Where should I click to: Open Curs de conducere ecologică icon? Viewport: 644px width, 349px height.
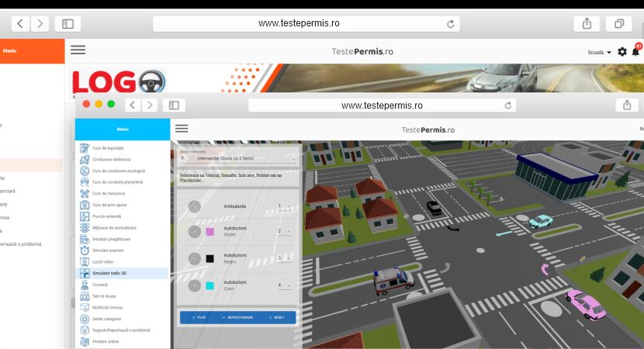pos(85,171)
